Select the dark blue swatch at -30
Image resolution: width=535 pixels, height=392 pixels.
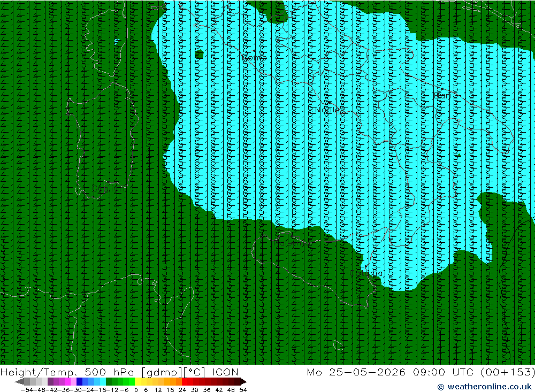(80, 381)
